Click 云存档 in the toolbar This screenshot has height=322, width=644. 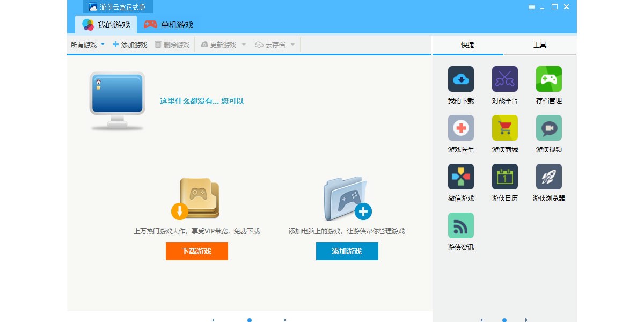click(x=270, y=45)
